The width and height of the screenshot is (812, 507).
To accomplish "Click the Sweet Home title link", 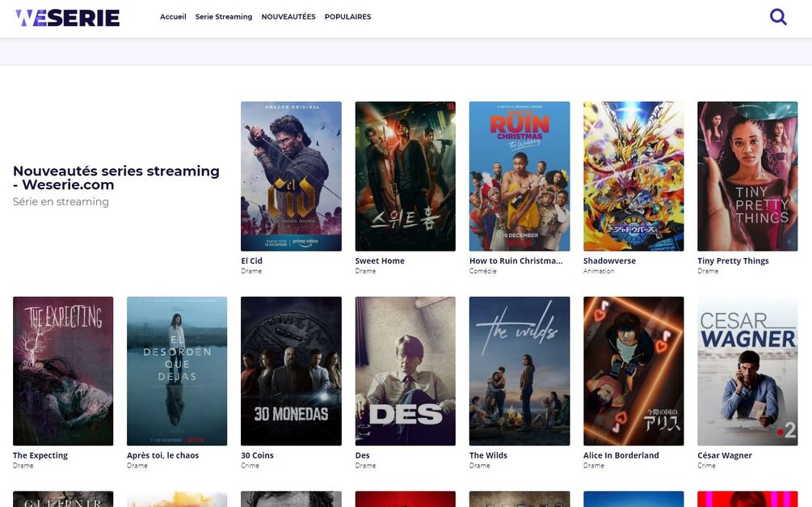I will 380,260.
